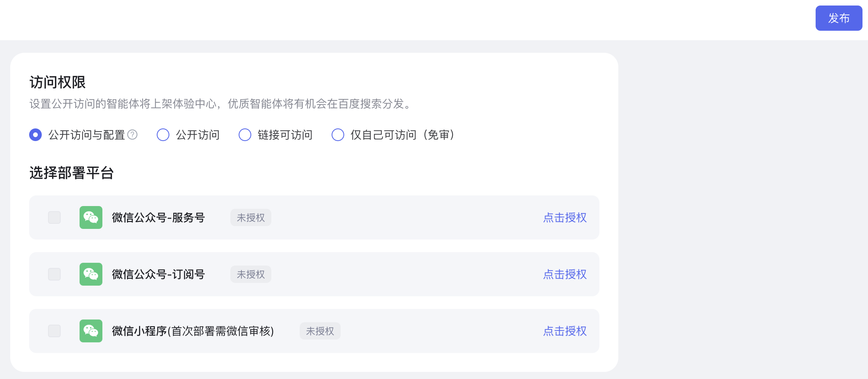Click the 微信小程序(首次部署需微信审核) label

193,331
